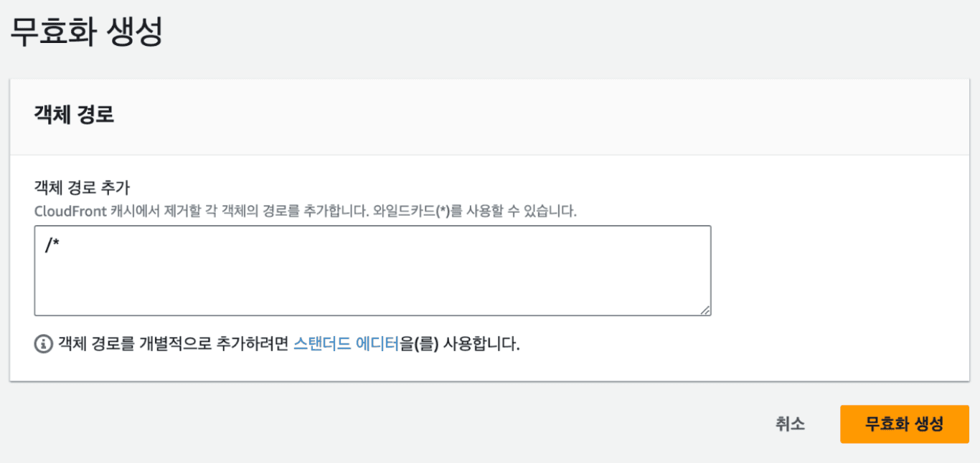This screenshot has height=463, width=980.
Task: Submit the invalidation with 무효화 생성
Action: 904,424
